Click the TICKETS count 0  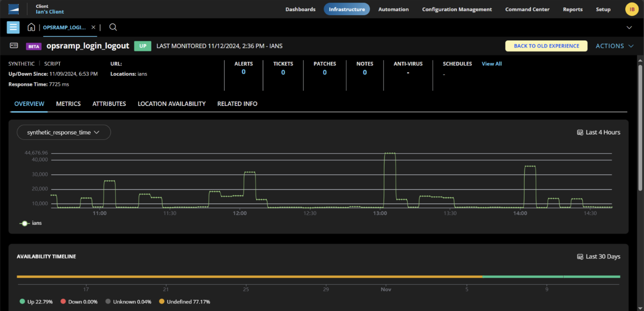pos(283,72)
